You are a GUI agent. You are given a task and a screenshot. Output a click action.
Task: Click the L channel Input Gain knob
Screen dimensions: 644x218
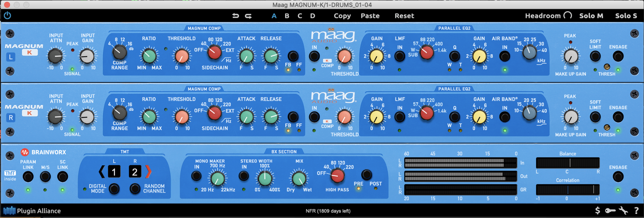[87, 56]
